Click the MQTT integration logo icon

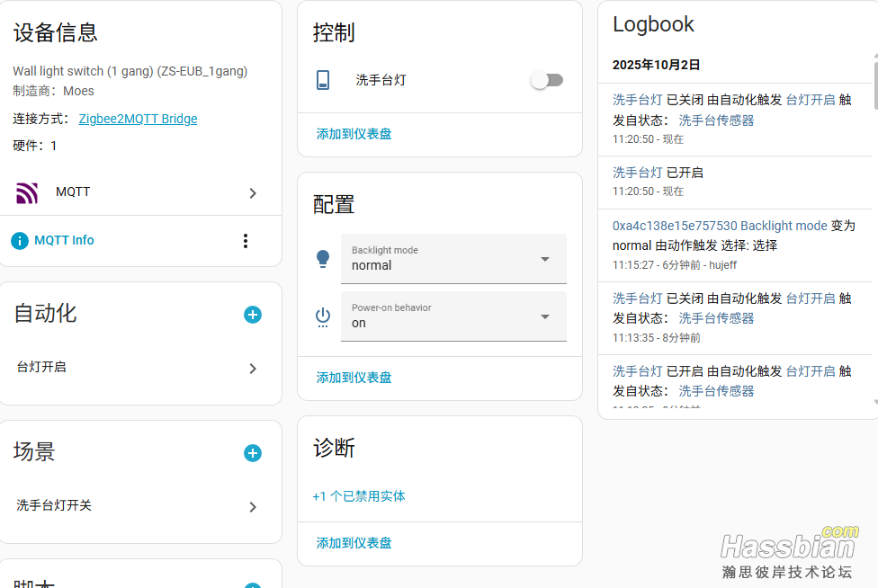(27, 192)
